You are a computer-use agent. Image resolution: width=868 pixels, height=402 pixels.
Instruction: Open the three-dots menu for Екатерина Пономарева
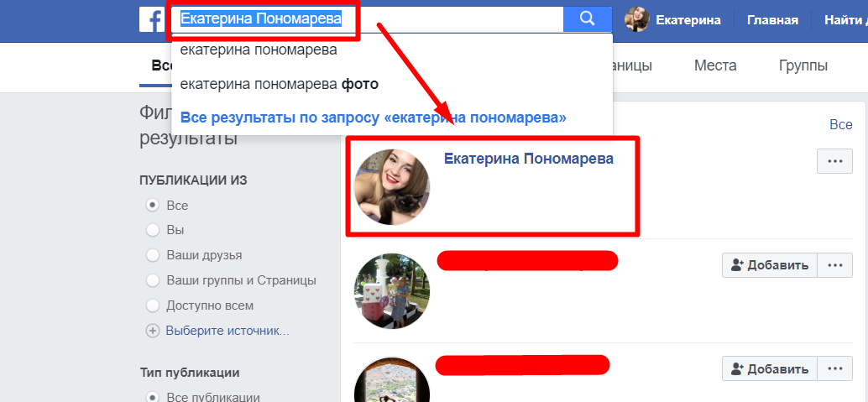coord(834,161)
